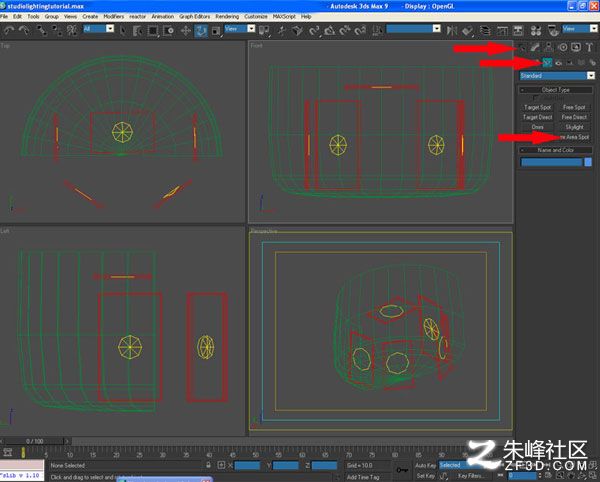Collapse the Name and Color rollout
600x482 pixels.
click(555, 150)
